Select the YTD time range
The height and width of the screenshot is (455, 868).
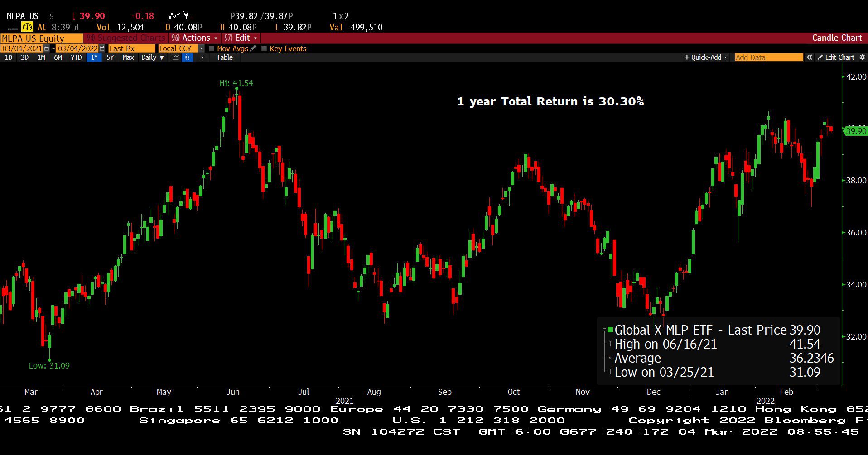click(x=76, y=57)
